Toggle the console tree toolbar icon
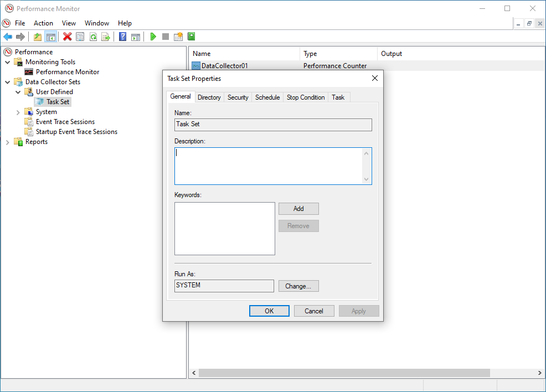Viewport: 546px width, 392px height. tap(50, 36)
